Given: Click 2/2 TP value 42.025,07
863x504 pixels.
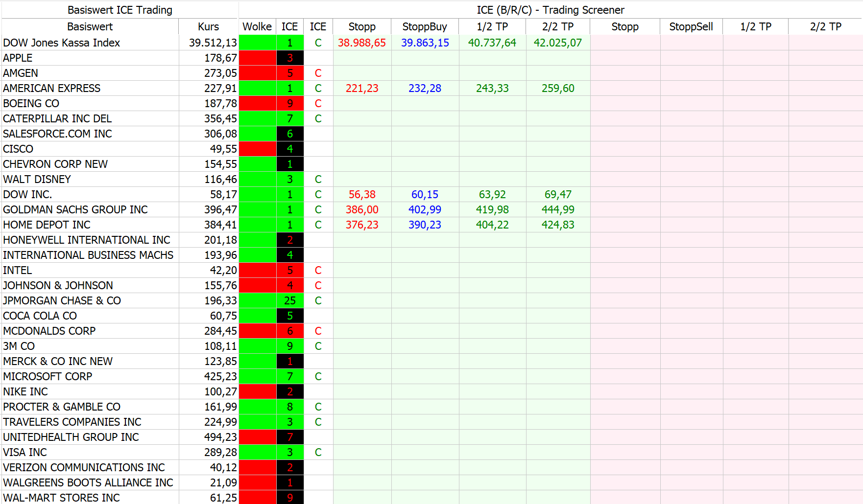Looking at the screenshot, I should pos(558,43).
